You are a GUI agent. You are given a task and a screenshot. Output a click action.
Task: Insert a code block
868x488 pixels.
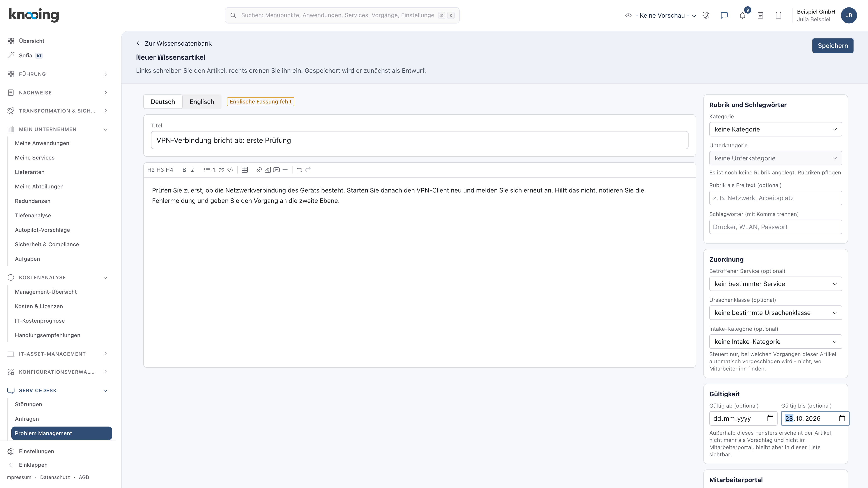(x=231, y=170)
